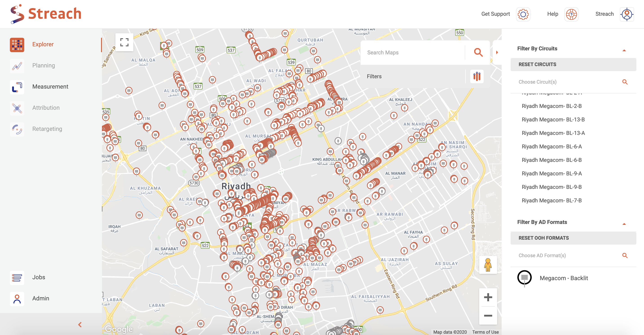Screen dimensions: 644x335
Task: Click the Retargeting sidebar icon
Action: [17, 129]
